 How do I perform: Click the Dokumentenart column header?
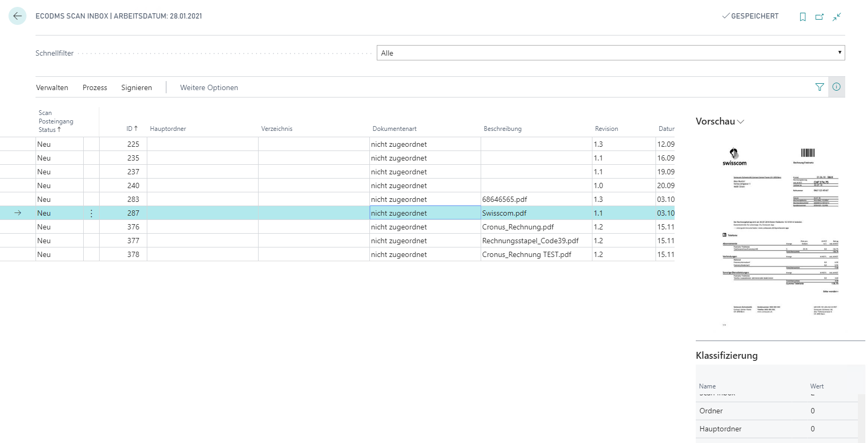click(x=394, y=129)
